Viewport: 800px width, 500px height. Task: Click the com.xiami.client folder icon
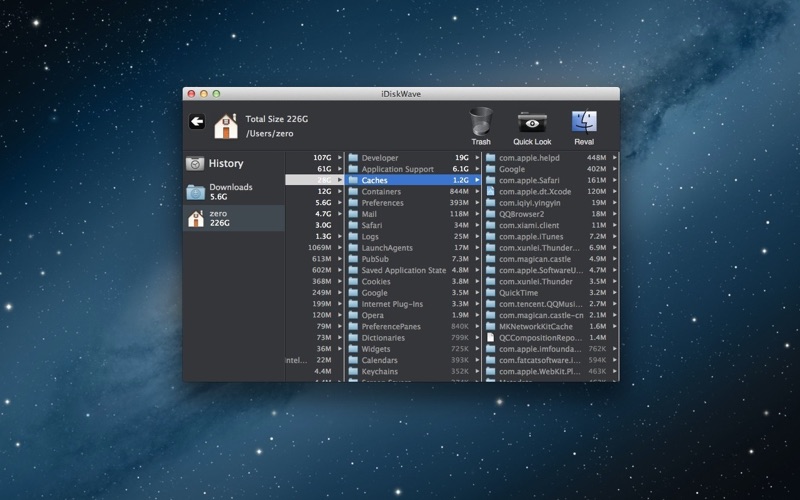click(490, 225)
